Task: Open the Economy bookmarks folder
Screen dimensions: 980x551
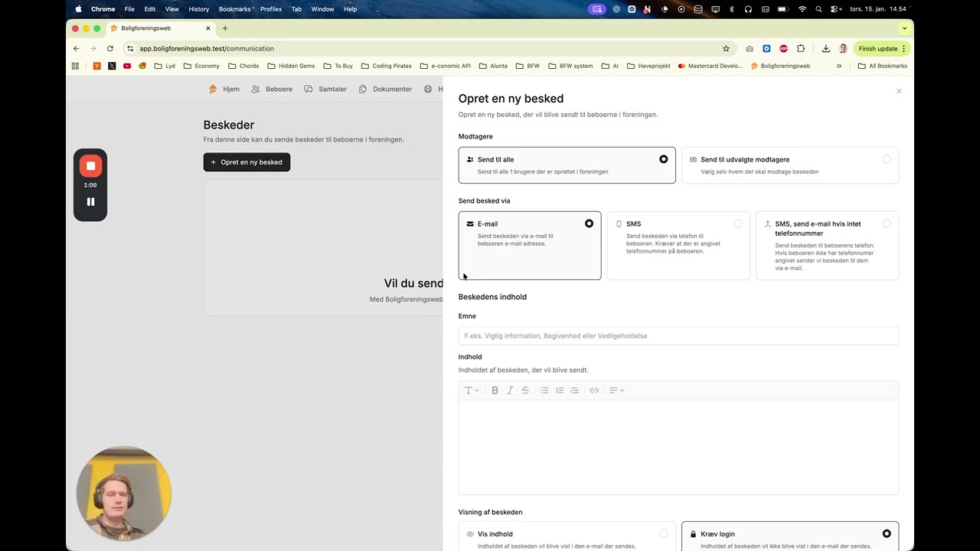Action: click(x=201, y=66)
